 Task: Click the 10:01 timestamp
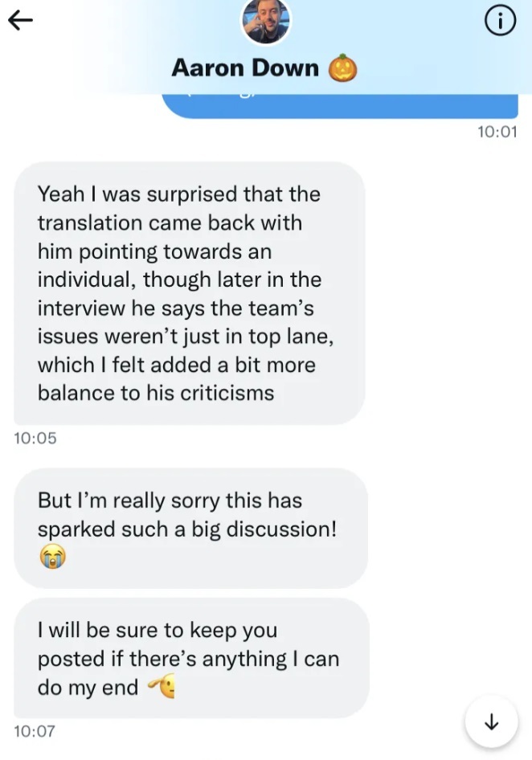(x=497, y=133)
